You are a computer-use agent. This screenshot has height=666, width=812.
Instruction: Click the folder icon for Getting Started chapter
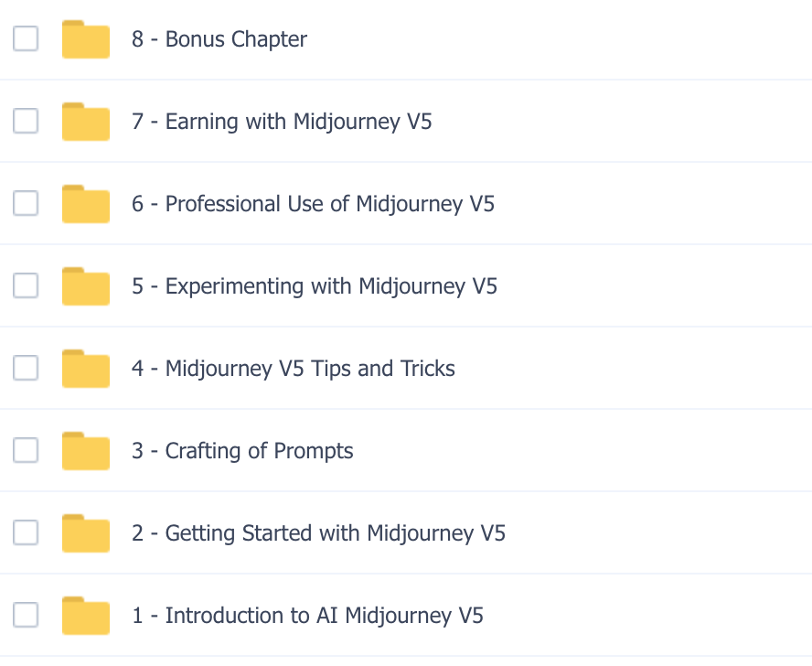86,533
